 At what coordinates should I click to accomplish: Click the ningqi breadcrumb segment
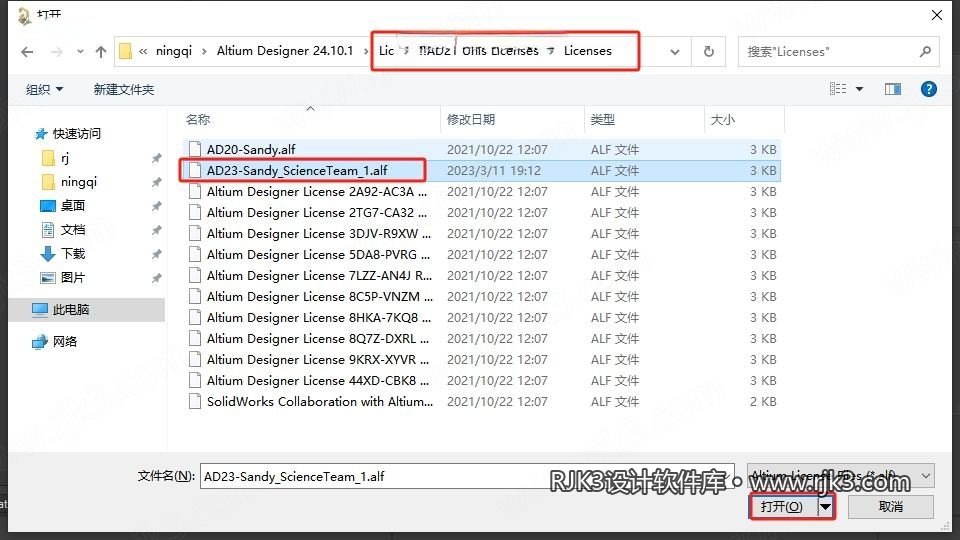click(173, 51)
